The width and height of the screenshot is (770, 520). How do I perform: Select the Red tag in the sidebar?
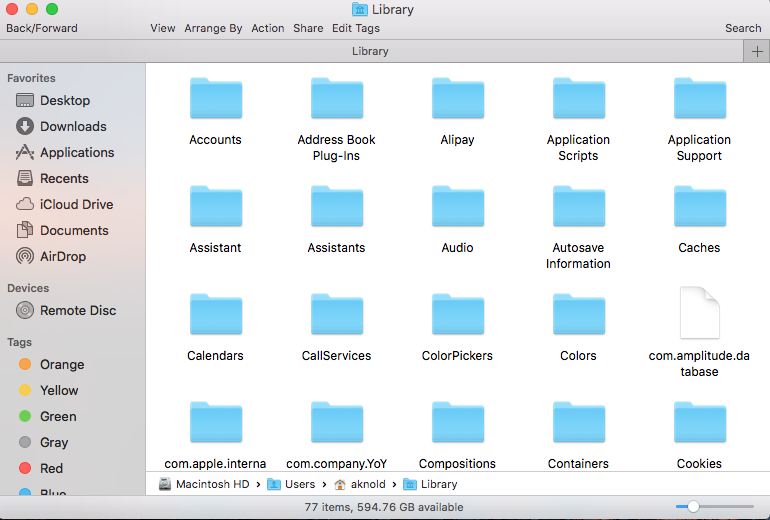pos(51,468)
